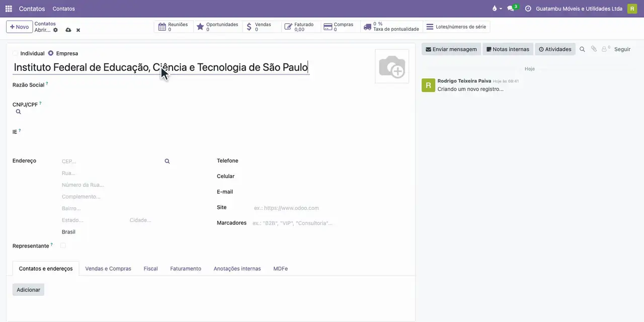Open the Reuniões stat button

coord(173,27)
